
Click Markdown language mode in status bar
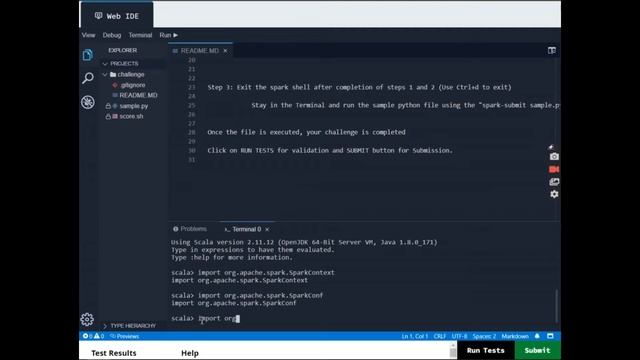coord(515,336)
